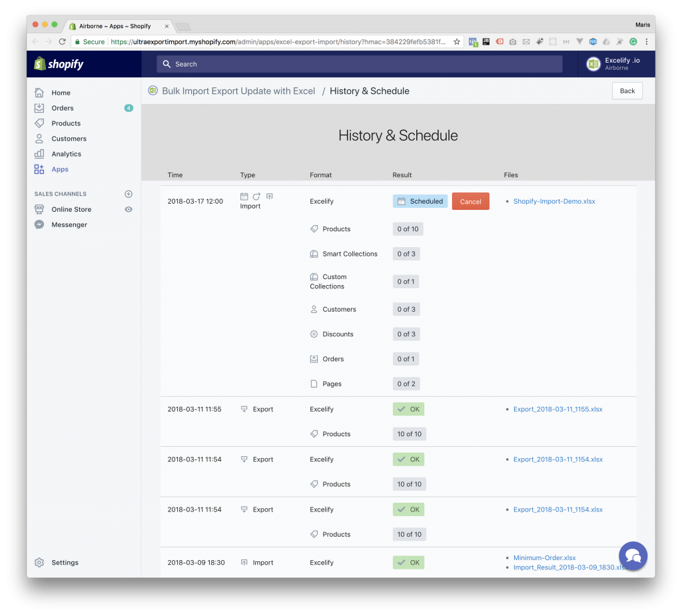Click the recurring repeat icon beside the calendar
Image resolution: width=682 pixels, height=616 pixels.
256,196
